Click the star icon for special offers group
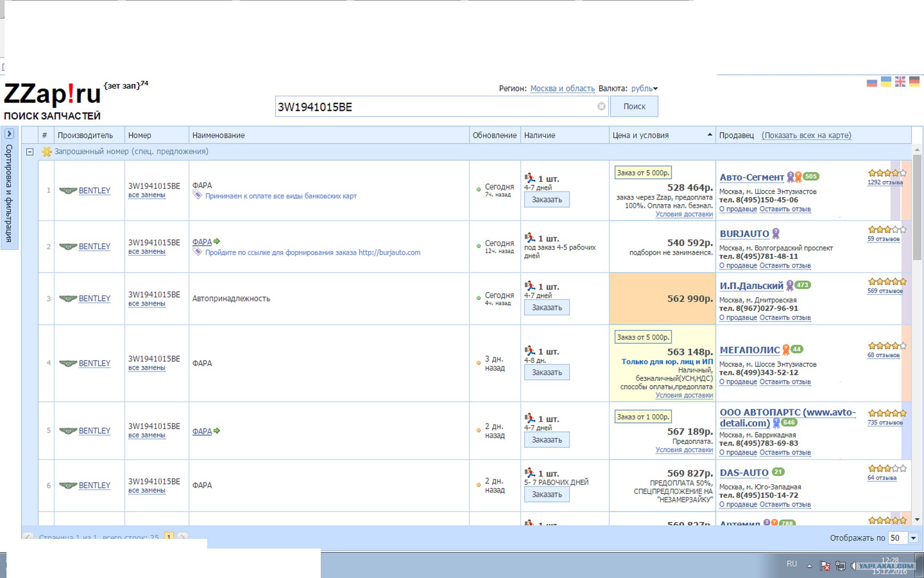The height and width of the screenshot is (578, 924). click(x=47, y=152)
